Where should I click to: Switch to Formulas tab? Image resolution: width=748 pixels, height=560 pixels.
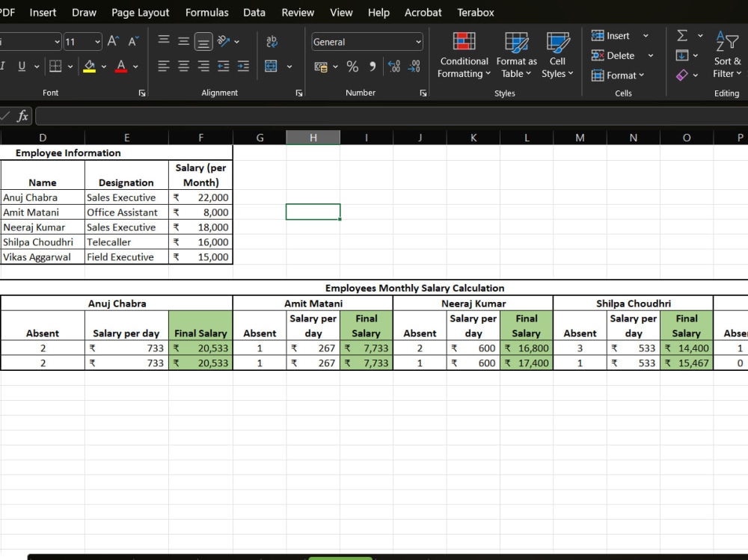pyautogui.click(x=207, y=13)
